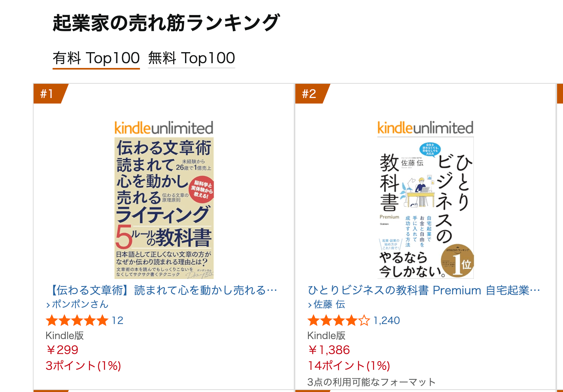The image size is (563, 392).
Task: Click the four-star rating of book #2
Action: click(338, 320)
